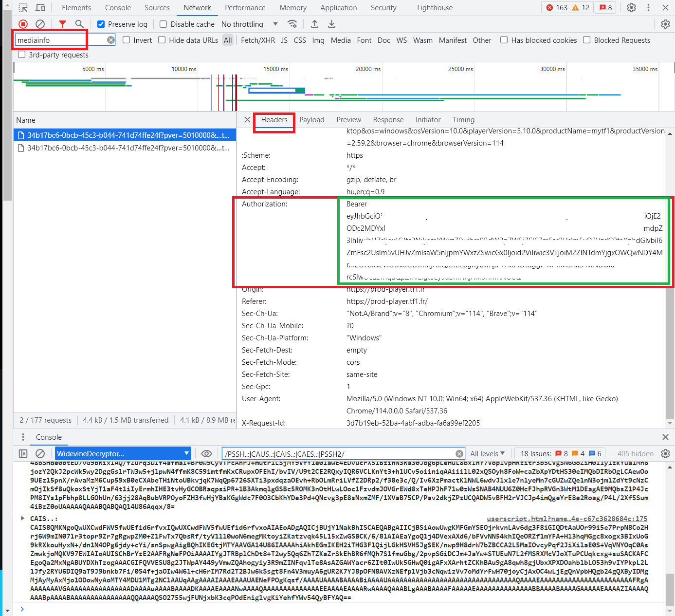Open the No throttling dropdown
The height and width of the screenshot is (616, 675).
point(250,24)
